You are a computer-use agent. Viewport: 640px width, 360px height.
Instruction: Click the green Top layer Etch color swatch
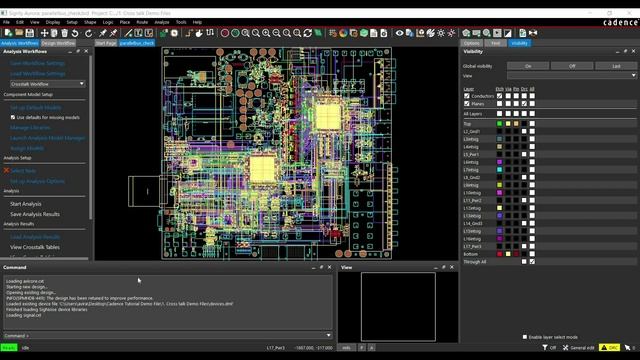[499, 124]
